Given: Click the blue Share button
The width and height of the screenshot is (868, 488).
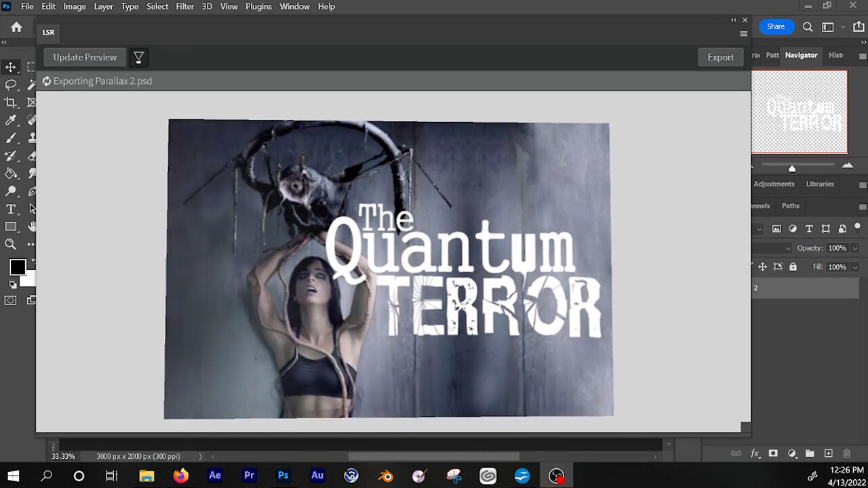Looking at the screenshot, I should 776,27.
